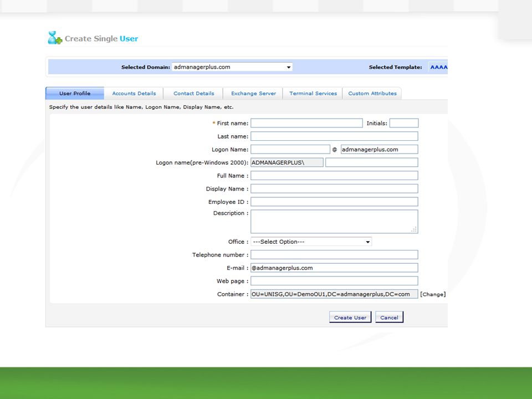Click the Create User button
Image resolution: width=532 pixels, height=399 pixels.
pyautogui.click(x=350, y=317)
